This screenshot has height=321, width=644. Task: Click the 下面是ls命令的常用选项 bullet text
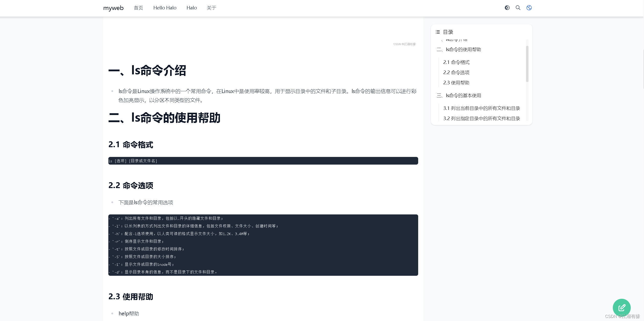(x=146, y=202)
